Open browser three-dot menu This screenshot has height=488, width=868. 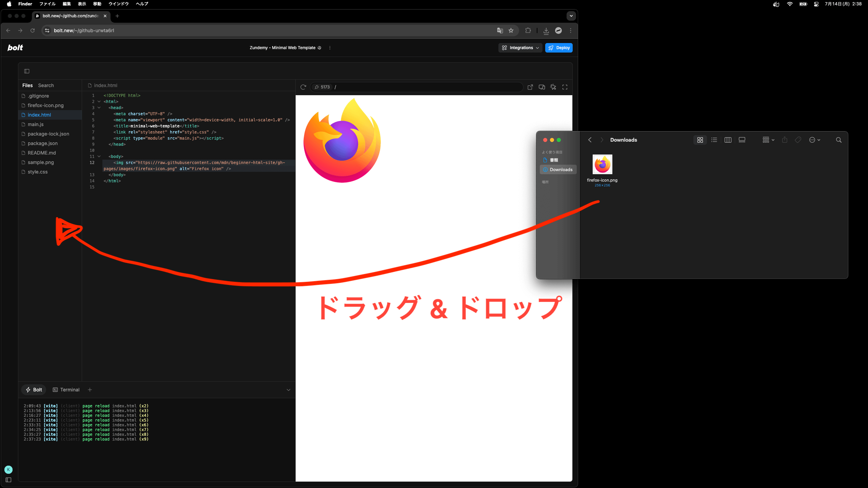pos(571,30)
